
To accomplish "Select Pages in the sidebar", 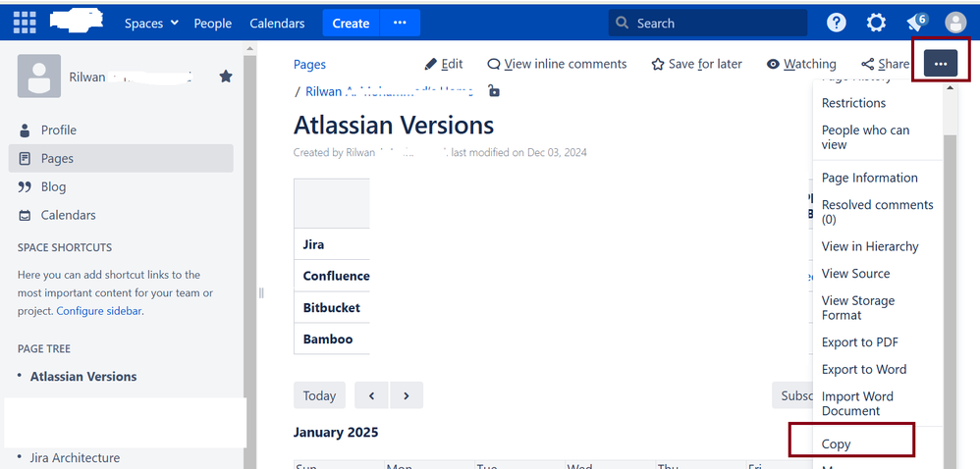I will 121,158.
